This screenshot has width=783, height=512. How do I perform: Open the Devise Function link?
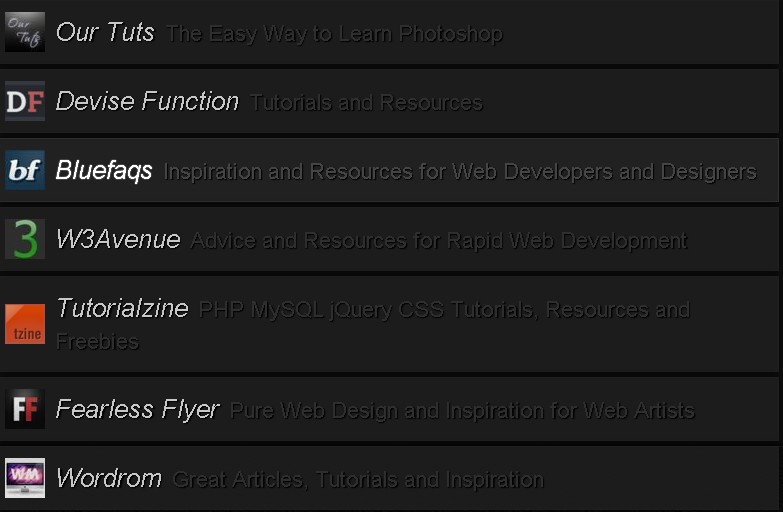[x=147, y=101]
